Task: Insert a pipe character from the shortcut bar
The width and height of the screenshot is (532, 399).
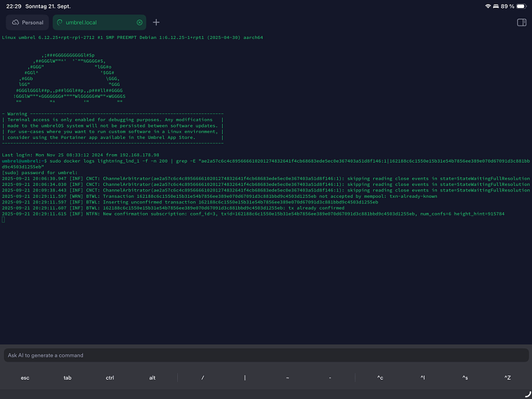Action: point(245,377)
